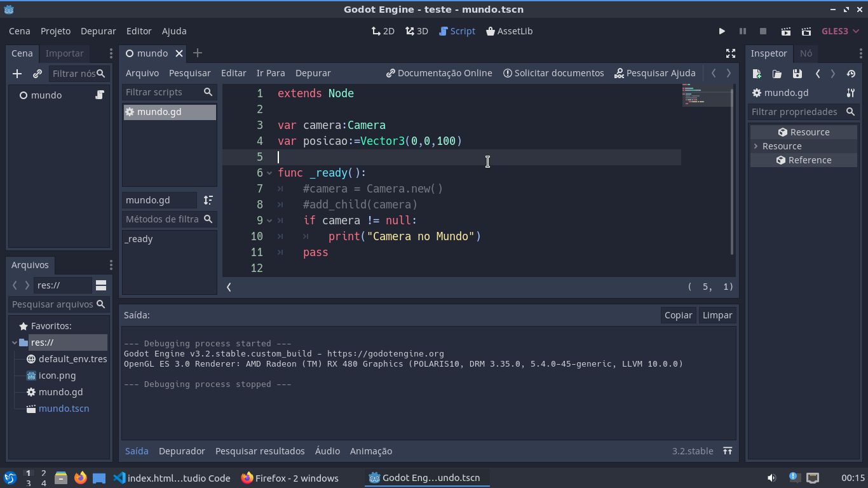The width and height of the screenshot is (868, 488).
Task: Open the Depurar menu in top bar
Action: 98,31
